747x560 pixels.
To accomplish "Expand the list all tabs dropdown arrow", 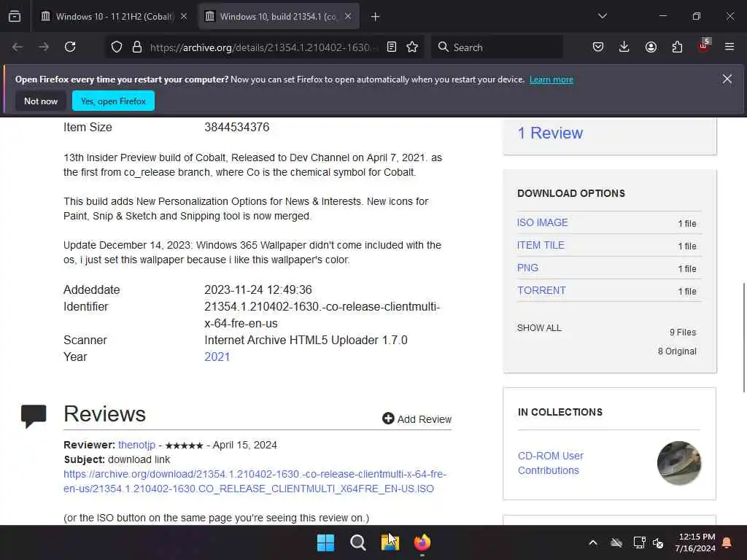I will (x=603, y=16).
